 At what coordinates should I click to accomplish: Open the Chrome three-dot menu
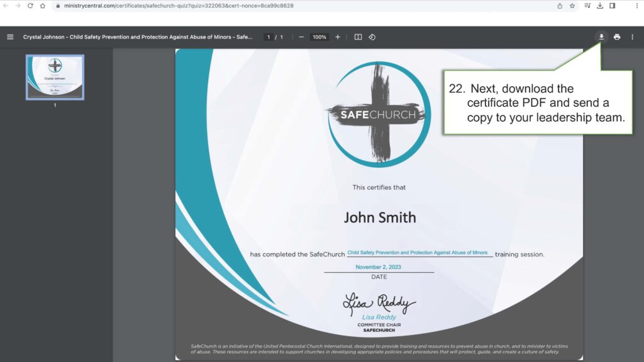tap(637, 6)
